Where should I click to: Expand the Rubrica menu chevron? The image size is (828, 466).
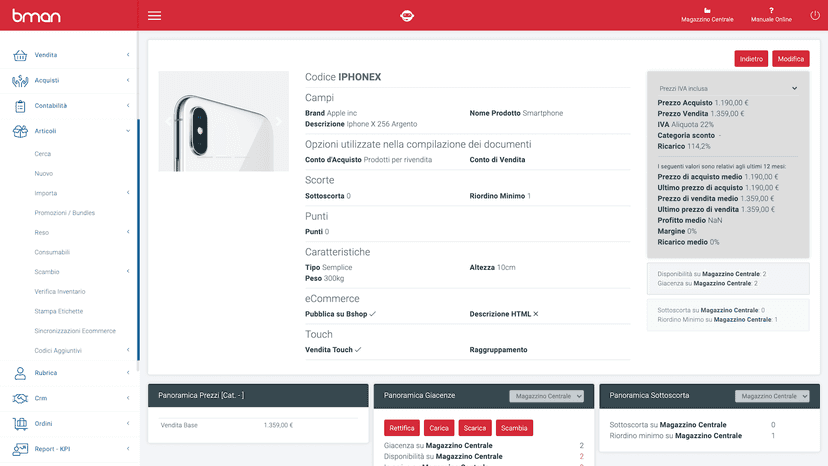coord(128,373)
